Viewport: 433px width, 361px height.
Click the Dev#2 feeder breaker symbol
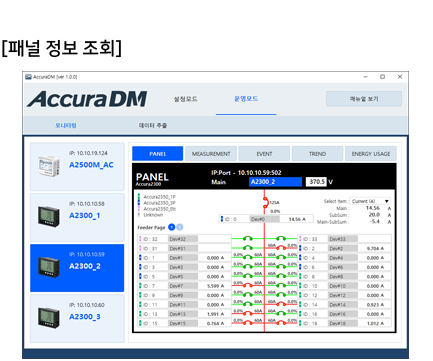point(282,247)
